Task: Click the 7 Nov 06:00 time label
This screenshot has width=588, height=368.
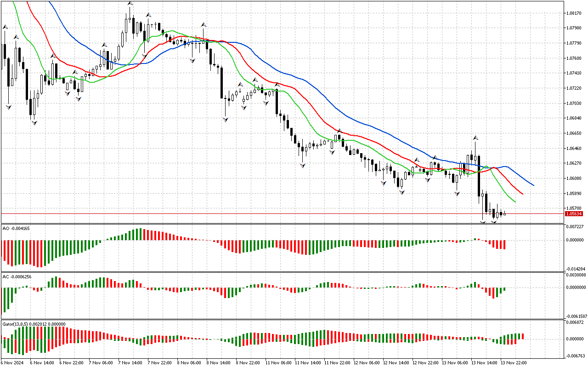Action: (101, 362)
